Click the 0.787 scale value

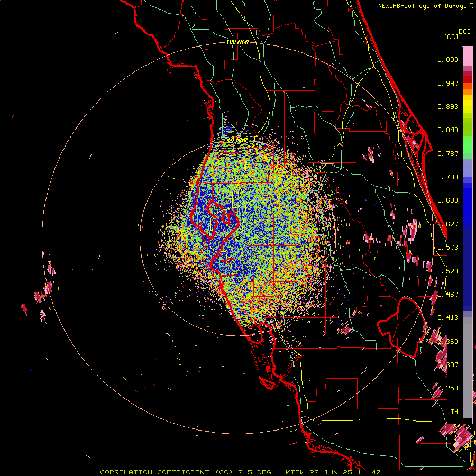pyautogui.click(x=448, y=153)
